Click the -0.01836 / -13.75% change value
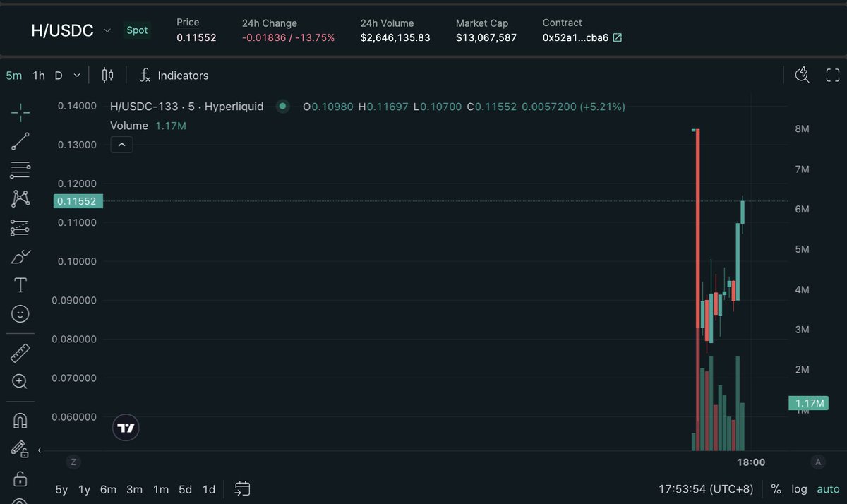Image resolution: width=847 pixels, height=504 pixels. 289,37
